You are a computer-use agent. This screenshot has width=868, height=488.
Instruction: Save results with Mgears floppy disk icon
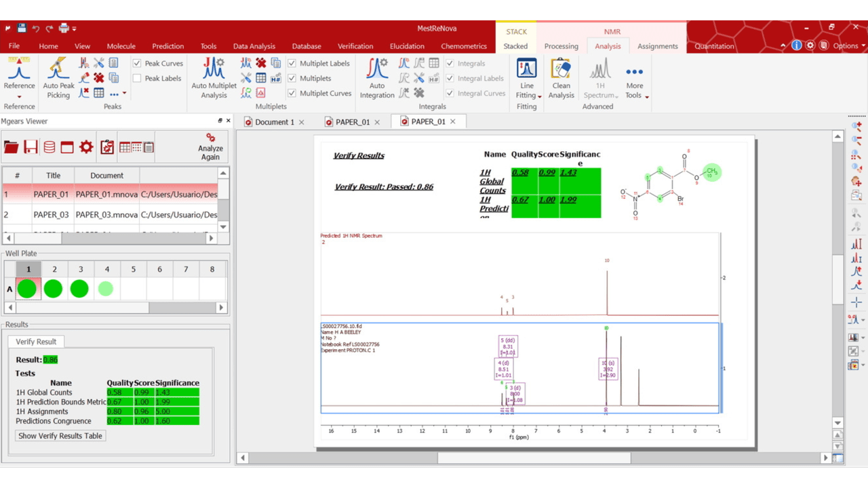click(x=30, y=147)
